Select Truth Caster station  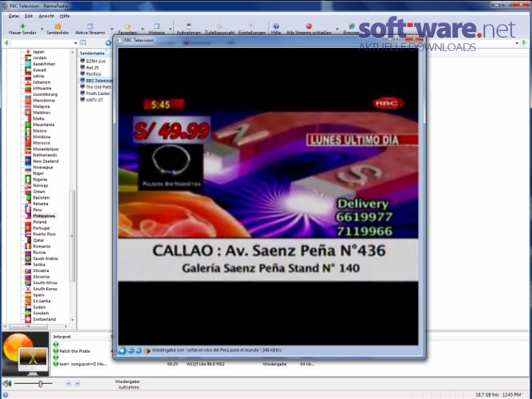[95, 93]
